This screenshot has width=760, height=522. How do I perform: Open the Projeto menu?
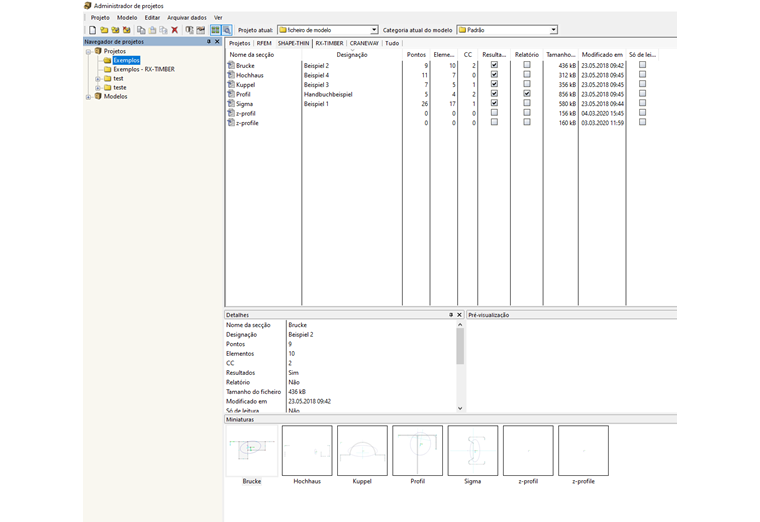(x=100, y=17)
